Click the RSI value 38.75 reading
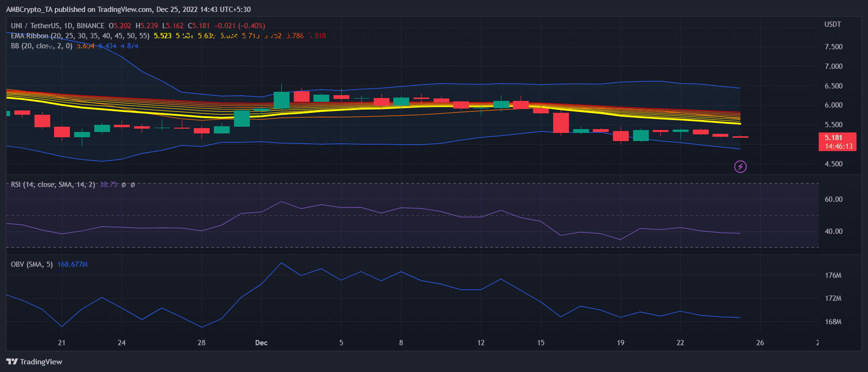The width and height of the screenshot is (868, 372). (108, 185)
